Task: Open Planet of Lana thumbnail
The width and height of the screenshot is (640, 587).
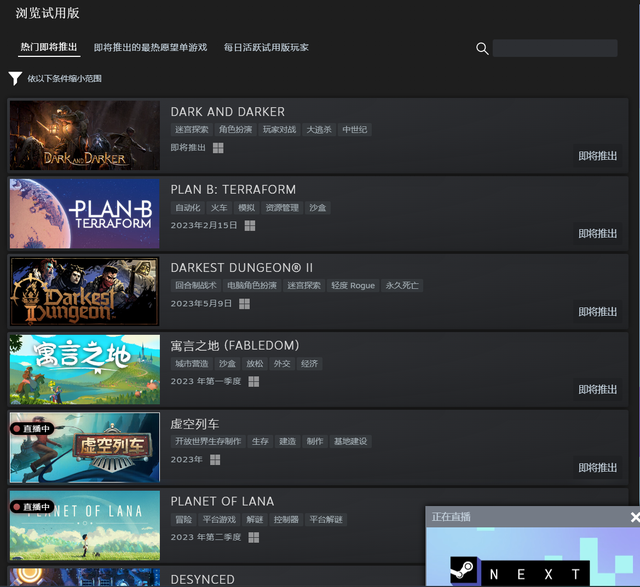Action: [85, 525]
